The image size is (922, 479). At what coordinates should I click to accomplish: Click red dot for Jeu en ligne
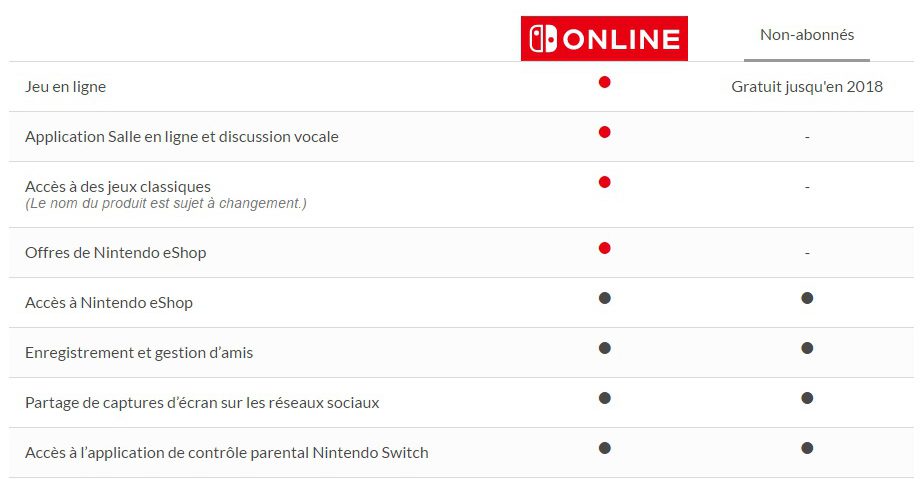[604, 82]
